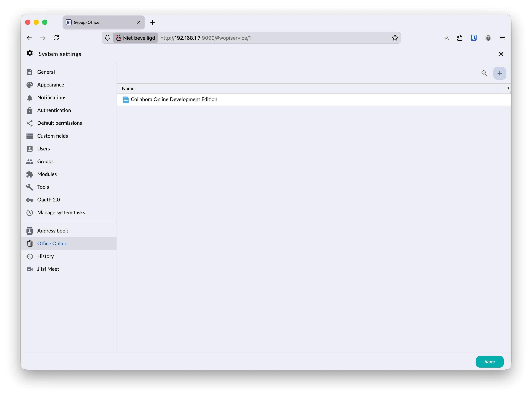Select the Oauth 2.0 key icon
Viewport: 532px width, 397px height.
click(x=30, y=200)
